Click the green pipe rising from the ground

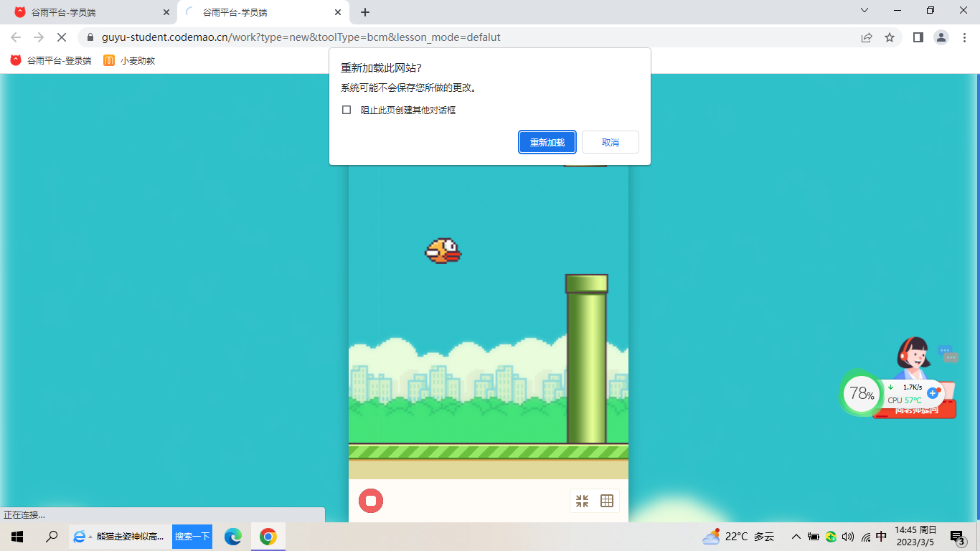coord(587,359)
